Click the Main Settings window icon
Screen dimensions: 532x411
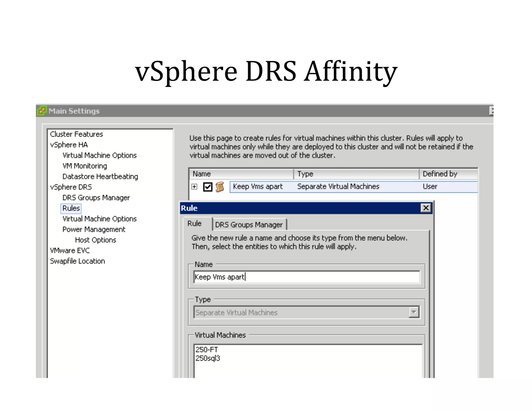42,111
